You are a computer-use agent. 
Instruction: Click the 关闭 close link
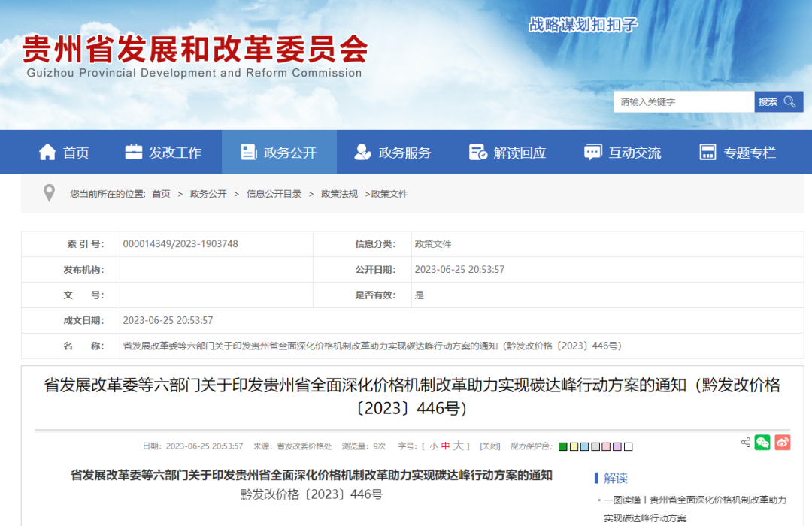tap(490, 446)
